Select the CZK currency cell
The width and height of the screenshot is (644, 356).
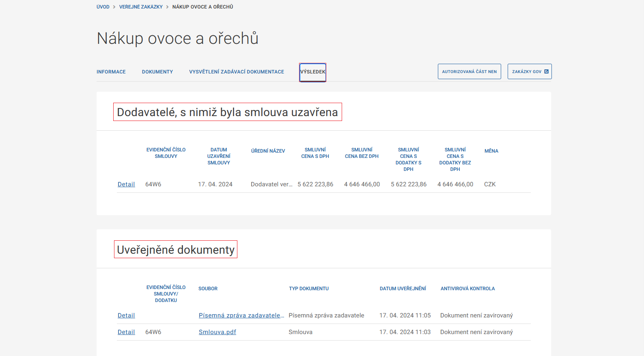(x=490, y=184)
